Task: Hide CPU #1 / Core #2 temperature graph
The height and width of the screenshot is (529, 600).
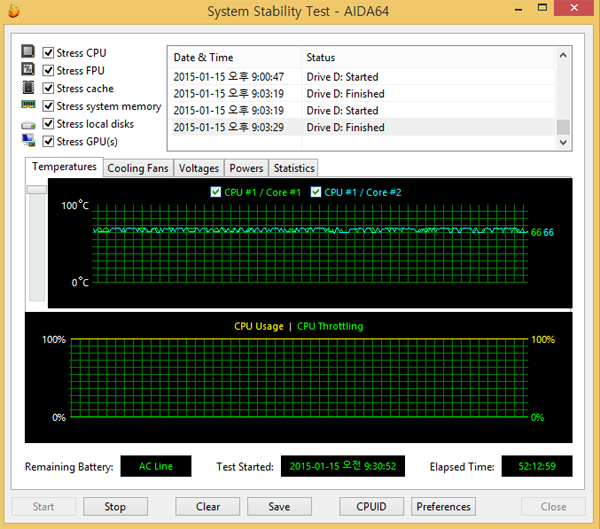Action: tap(316, 192)
